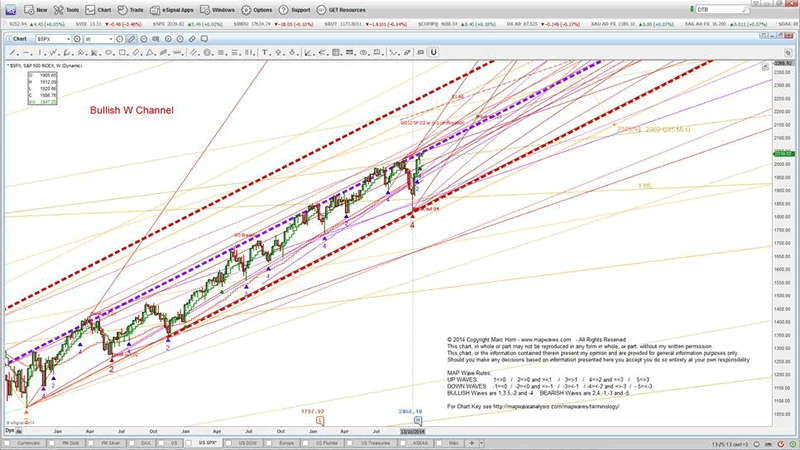Open the Chart menu in top bar

(98, 10)
